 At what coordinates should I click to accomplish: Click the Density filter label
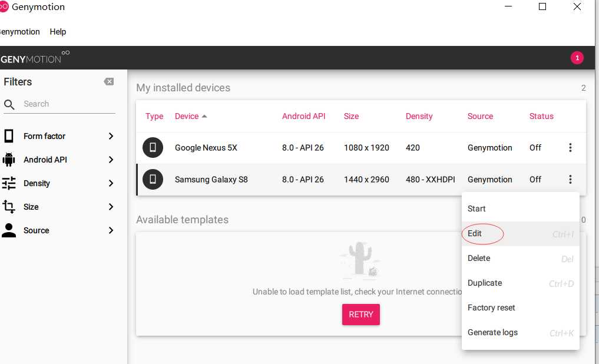point(37,183)
